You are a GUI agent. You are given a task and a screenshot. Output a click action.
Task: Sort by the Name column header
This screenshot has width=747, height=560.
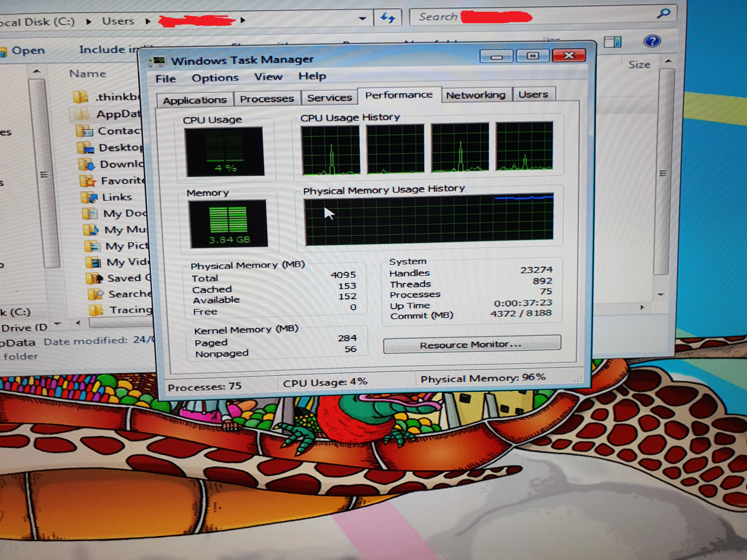(87, 74)
